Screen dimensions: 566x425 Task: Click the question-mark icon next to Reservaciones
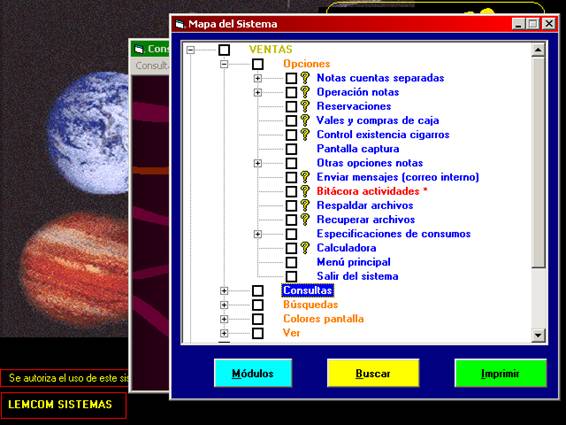click(x=305, y=106)
